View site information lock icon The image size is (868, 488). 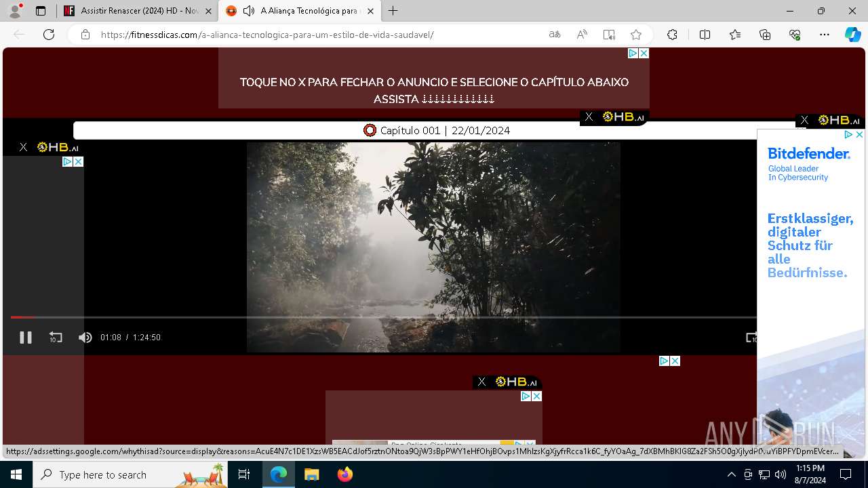click(85, 35)
